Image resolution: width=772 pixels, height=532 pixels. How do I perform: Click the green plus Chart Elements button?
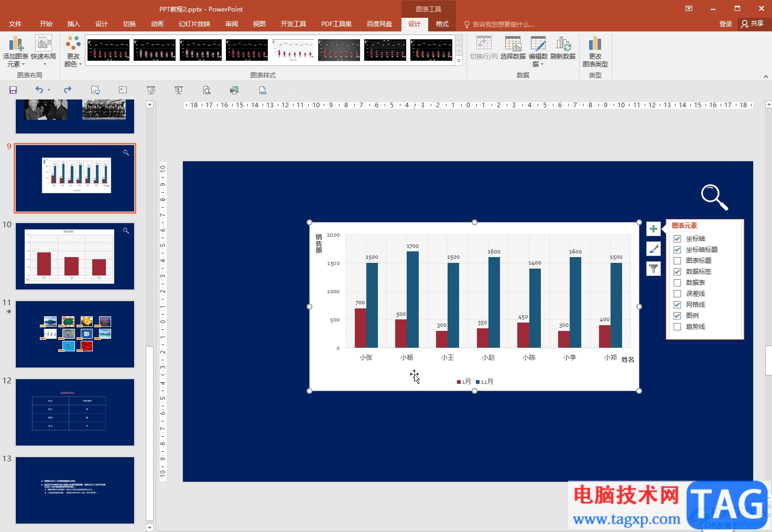(x=654, y=229)
